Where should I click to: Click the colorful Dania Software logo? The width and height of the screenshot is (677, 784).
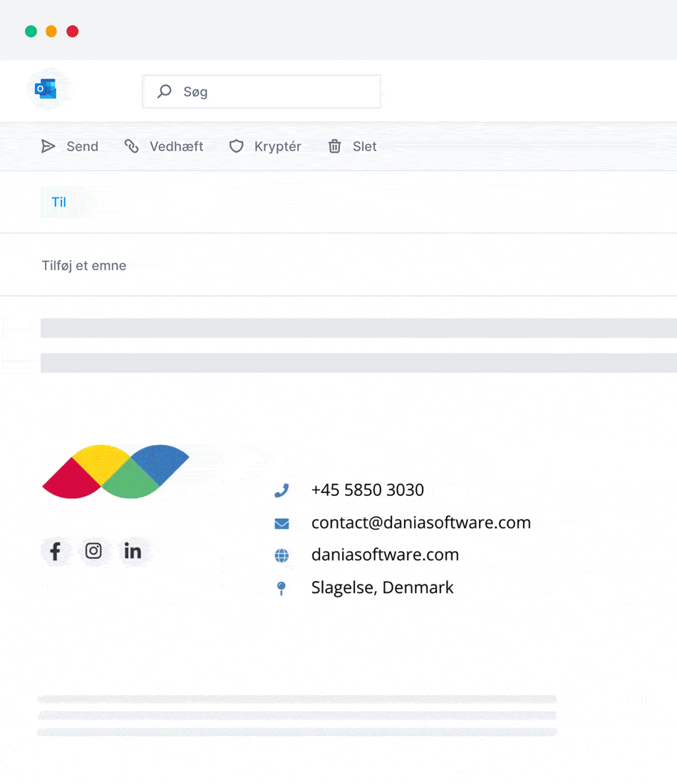[x=115, y=472]
